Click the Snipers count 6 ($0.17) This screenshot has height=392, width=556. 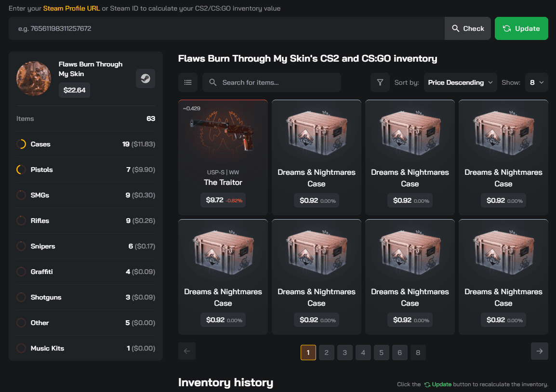click(x=142, y=247)
